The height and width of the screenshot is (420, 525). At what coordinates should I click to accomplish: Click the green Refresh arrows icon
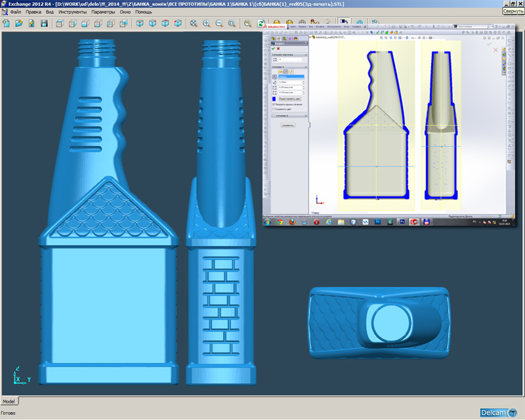pos(260,23)
